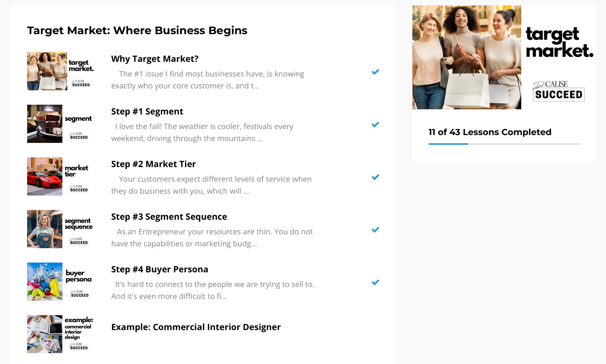The height and width of the screenshot is (364, 606).
Task: Open Example: Commercial Interior Designer lesson
Action: [196, 327]
